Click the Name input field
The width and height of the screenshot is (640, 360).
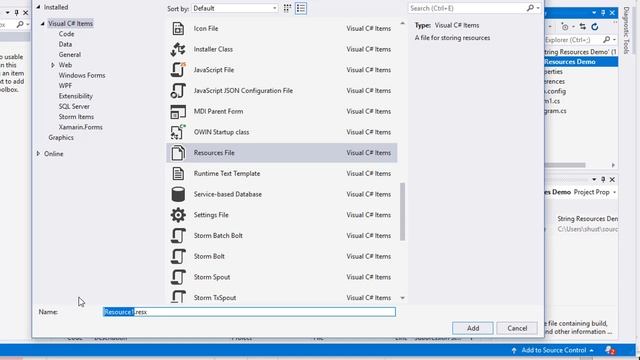pos(249,312)
